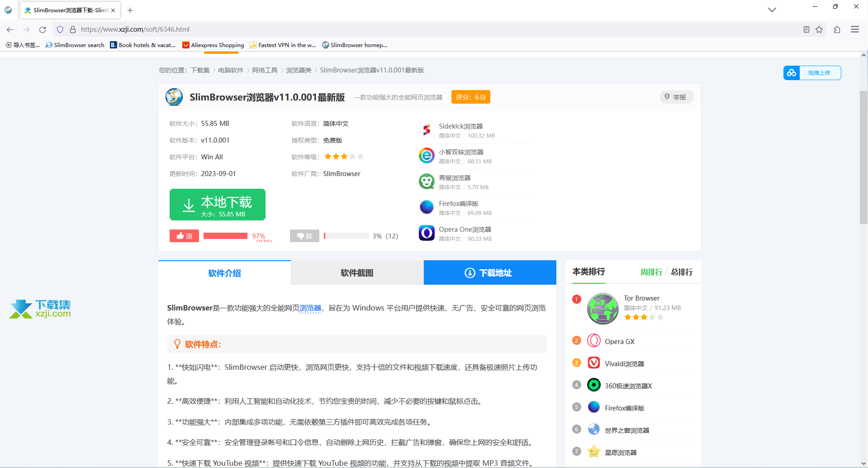Select the 周排行 ranking tab
The width and height of the screenshot is (868, 468).
(651, 272)
